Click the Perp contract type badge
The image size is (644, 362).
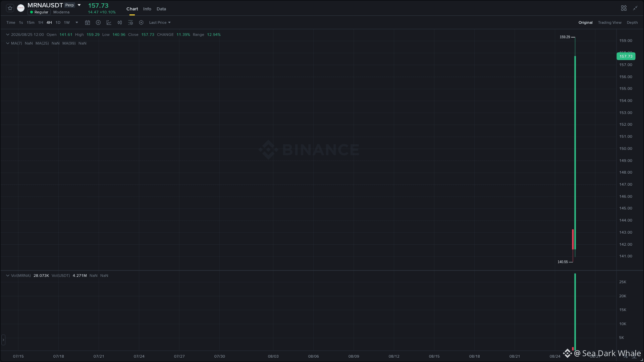tap(69, 5)
